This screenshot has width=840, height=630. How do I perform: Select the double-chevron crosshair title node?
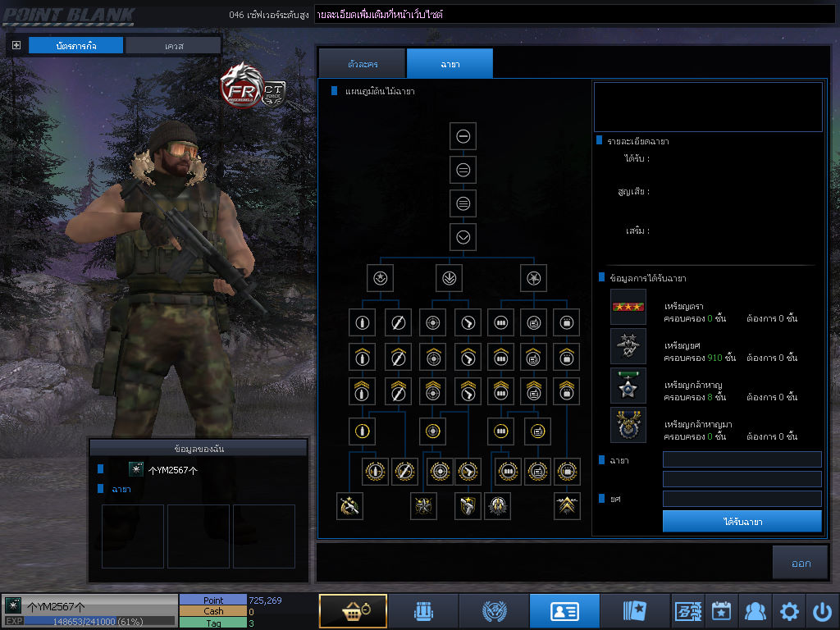[433, 391]
